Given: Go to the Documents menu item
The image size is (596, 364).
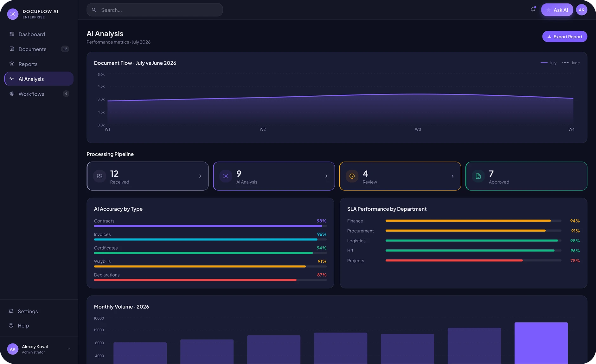Looking at the screenshot, I should 39,49.
